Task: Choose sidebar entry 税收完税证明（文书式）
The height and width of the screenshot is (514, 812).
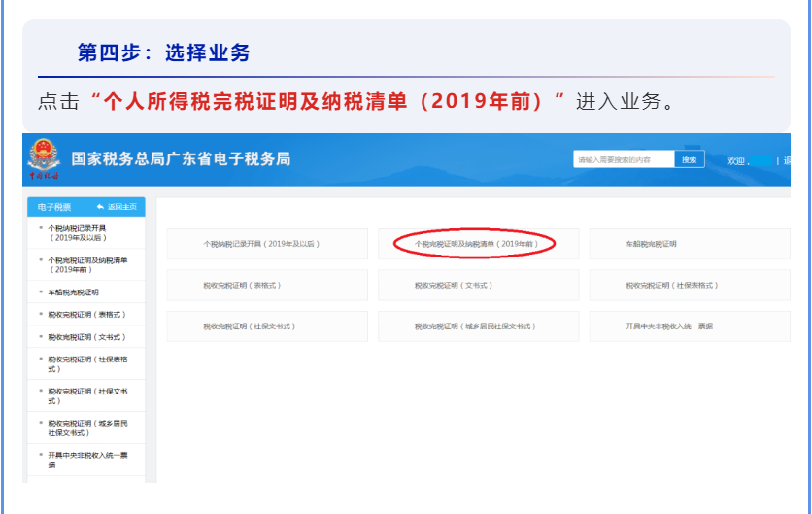Action: 87,337
